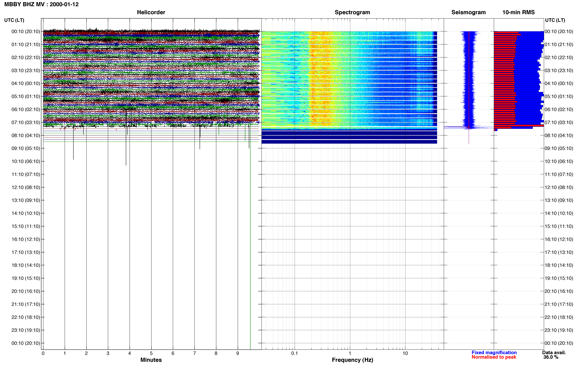Click "07:10 (03:10)" on the left time axis

tap(26, 122)
